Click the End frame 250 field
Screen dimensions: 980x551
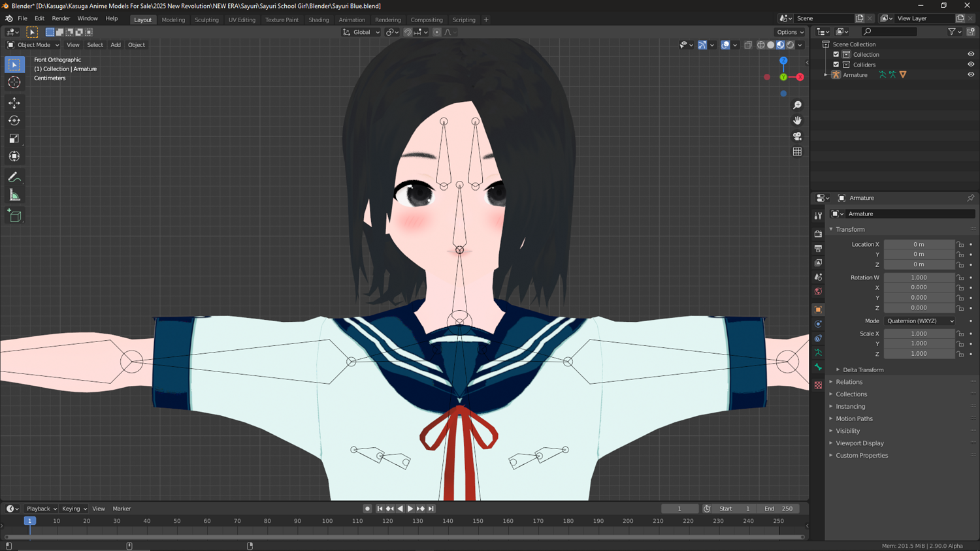coord(778,509)
